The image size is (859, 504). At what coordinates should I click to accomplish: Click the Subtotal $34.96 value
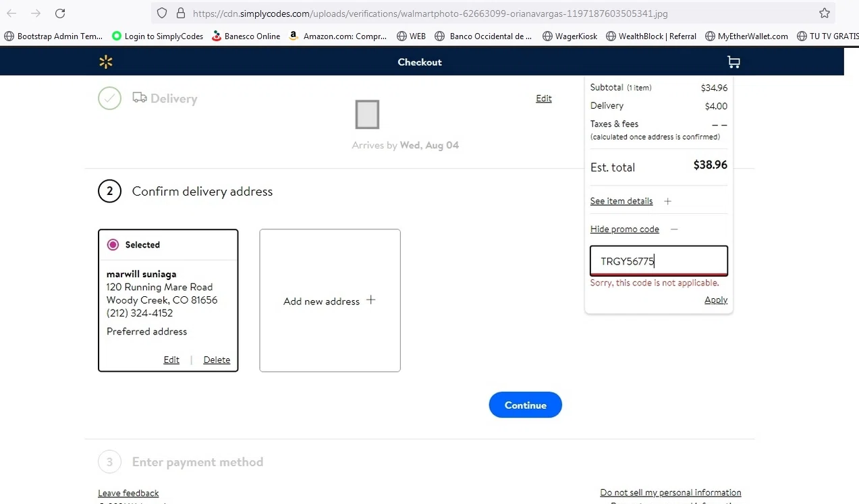714,88
